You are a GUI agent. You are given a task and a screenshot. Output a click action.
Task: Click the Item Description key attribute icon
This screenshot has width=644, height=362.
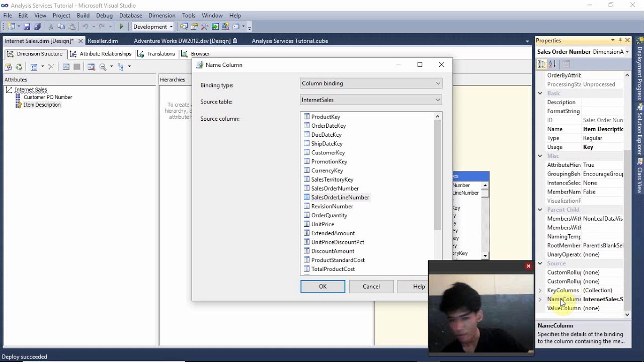click(x=19, y=105)
